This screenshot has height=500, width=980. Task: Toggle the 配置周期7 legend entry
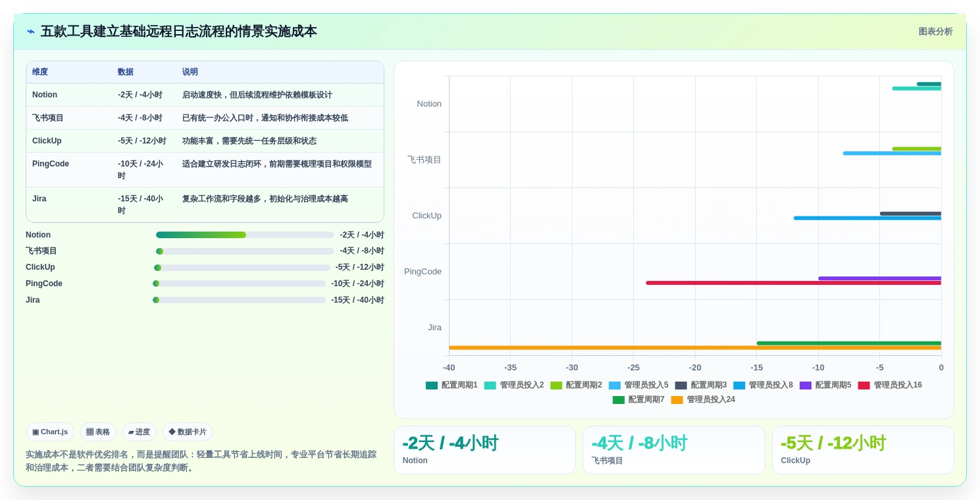click(638, 400)
